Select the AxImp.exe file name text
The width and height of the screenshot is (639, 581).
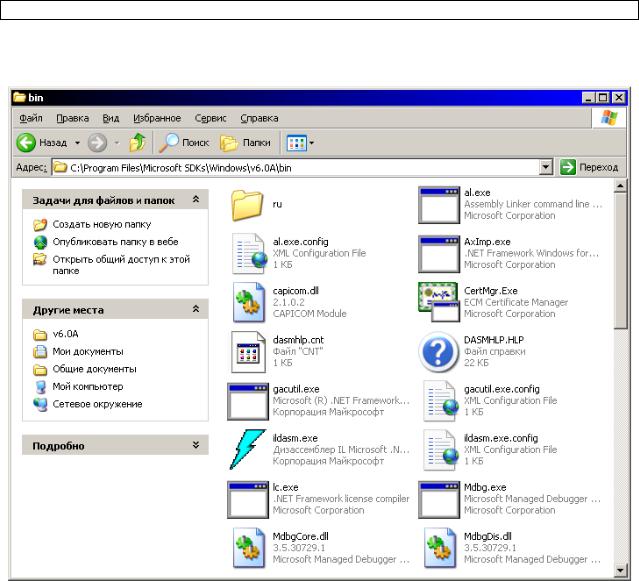click(x=487, y=242)
